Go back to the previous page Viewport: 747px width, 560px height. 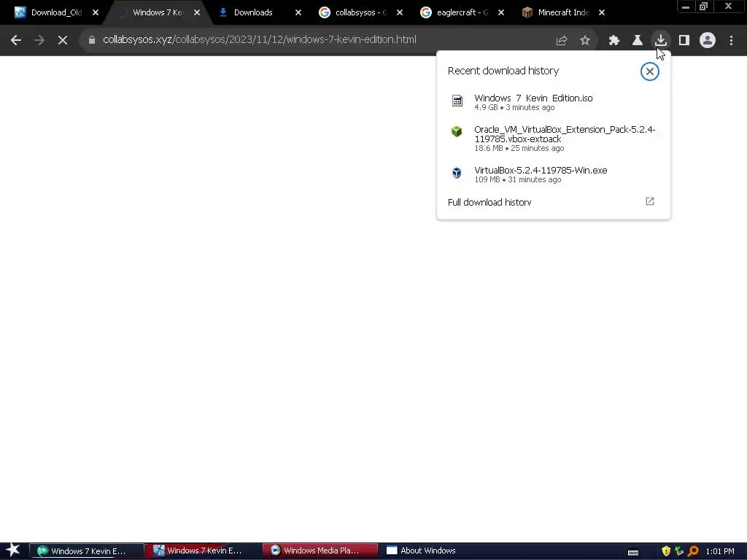pyautogui.click(x=16, y=40)
